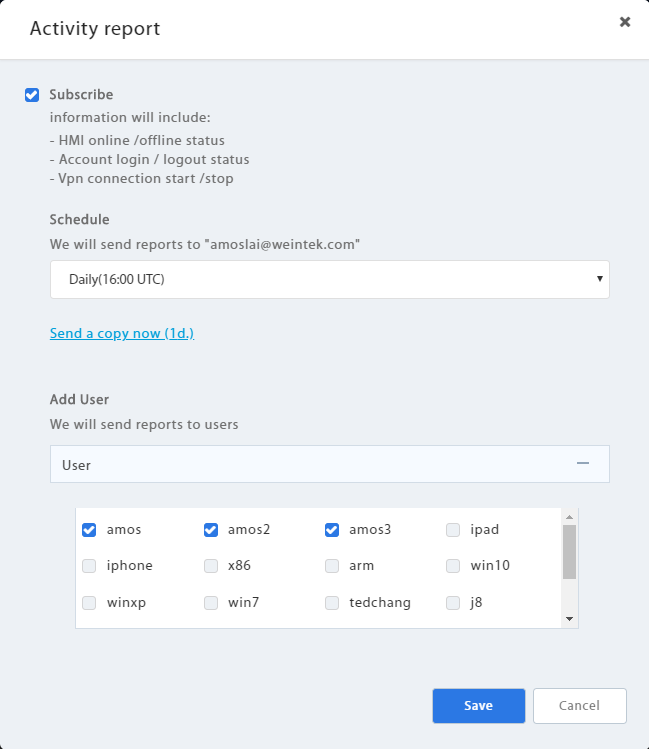Uncheck the amos user checkbox
This screenshot has height=749, width=649.
[89, 530]
